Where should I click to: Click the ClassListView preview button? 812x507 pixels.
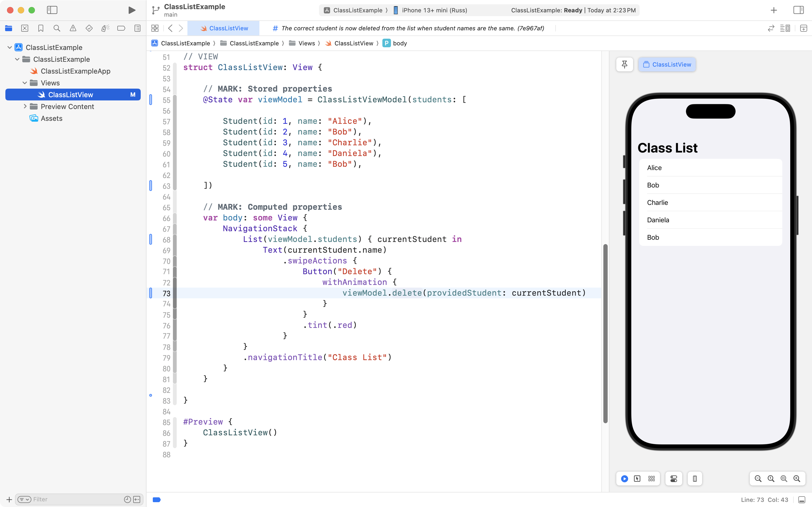click(x=667, y=64)
